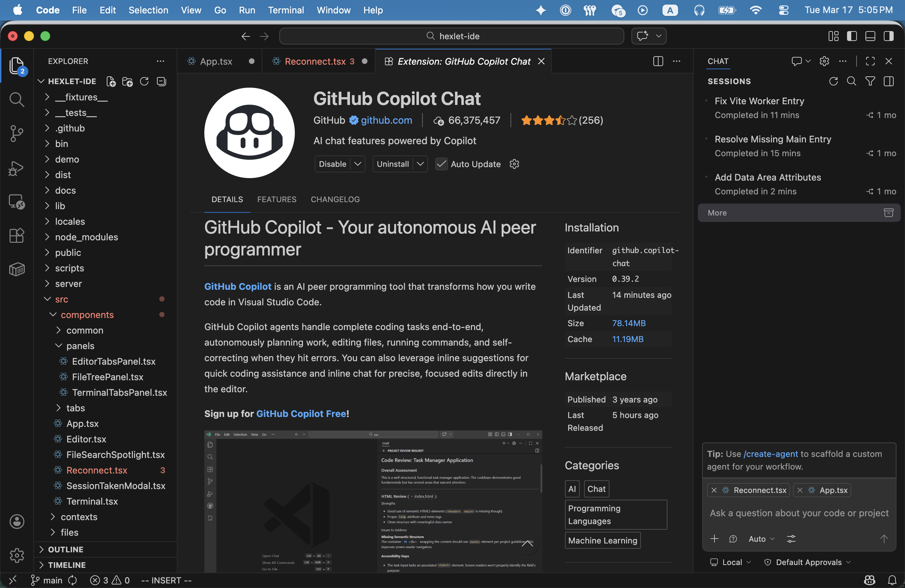Screen dimensions: 905x588
Task: Refresh the Explorer file tree
Action: point(144,81)
